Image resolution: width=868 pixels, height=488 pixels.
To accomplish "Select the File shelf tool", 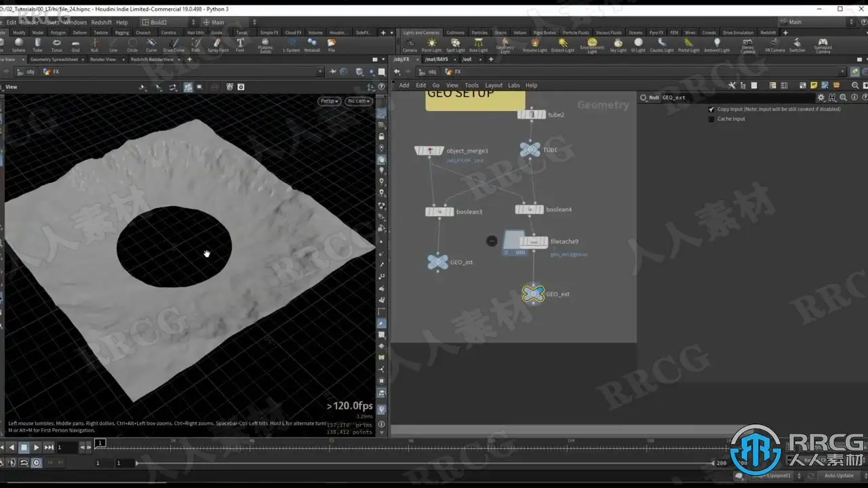I will (332, 45).
